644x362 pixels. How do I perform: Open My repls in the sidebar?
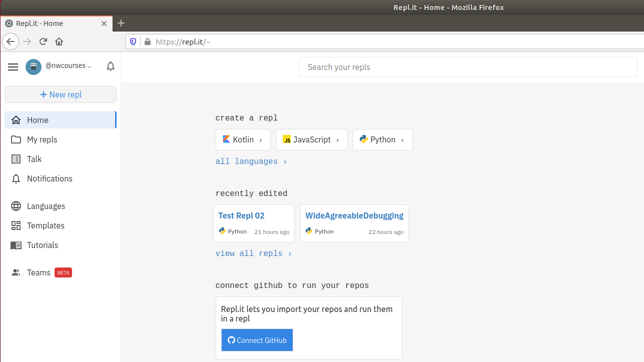[60, 139]
